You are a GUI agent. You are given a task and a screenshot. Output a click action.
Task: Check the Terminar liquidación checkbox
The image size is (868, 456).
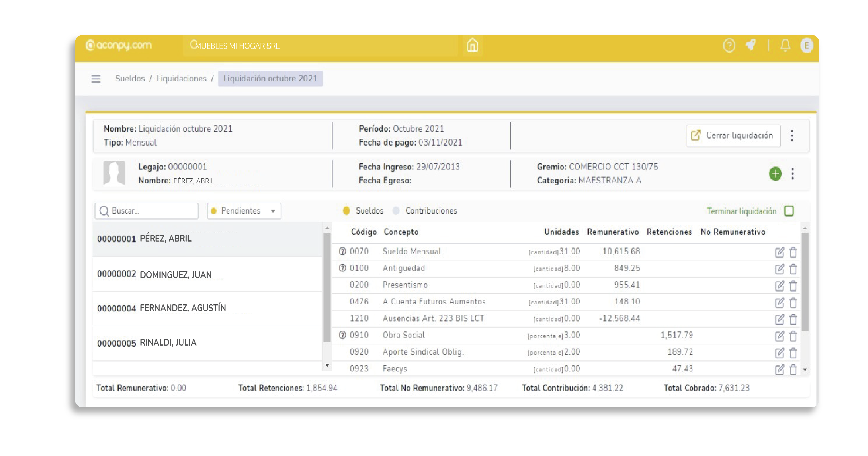(789, 211)
